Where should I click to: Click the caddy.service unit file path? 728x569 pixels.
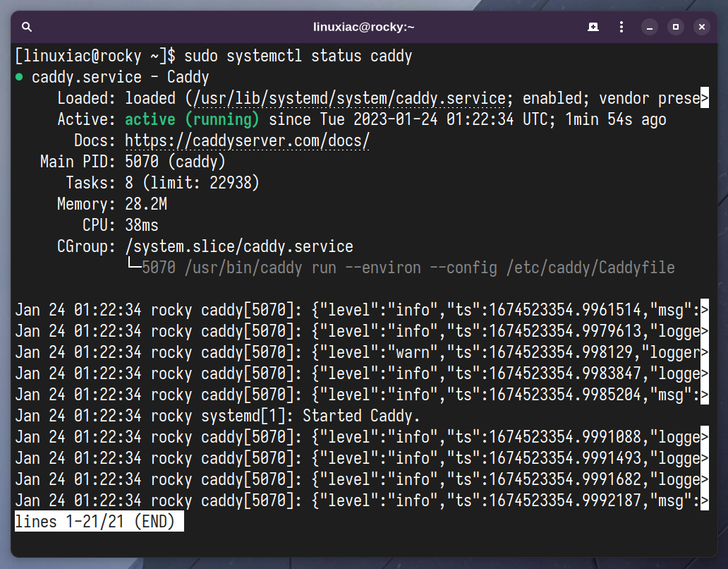(x=350, y=98)
